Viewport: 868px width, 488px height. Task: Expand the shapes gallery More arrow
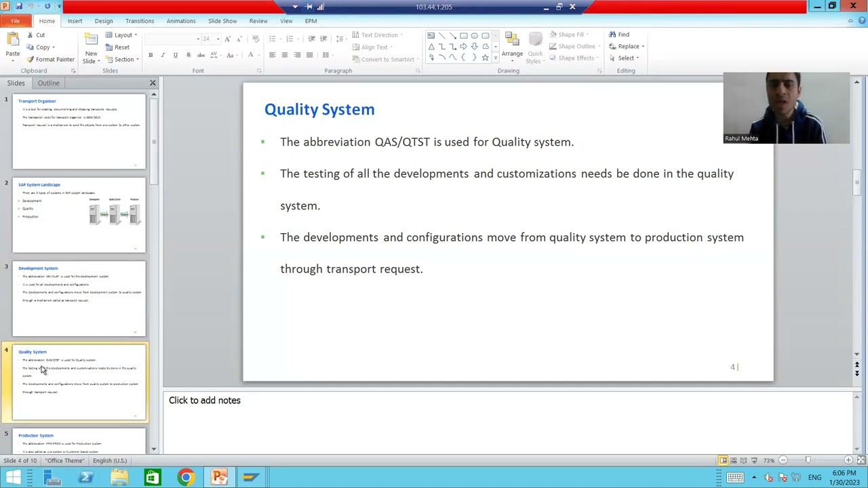pos(496,58)
